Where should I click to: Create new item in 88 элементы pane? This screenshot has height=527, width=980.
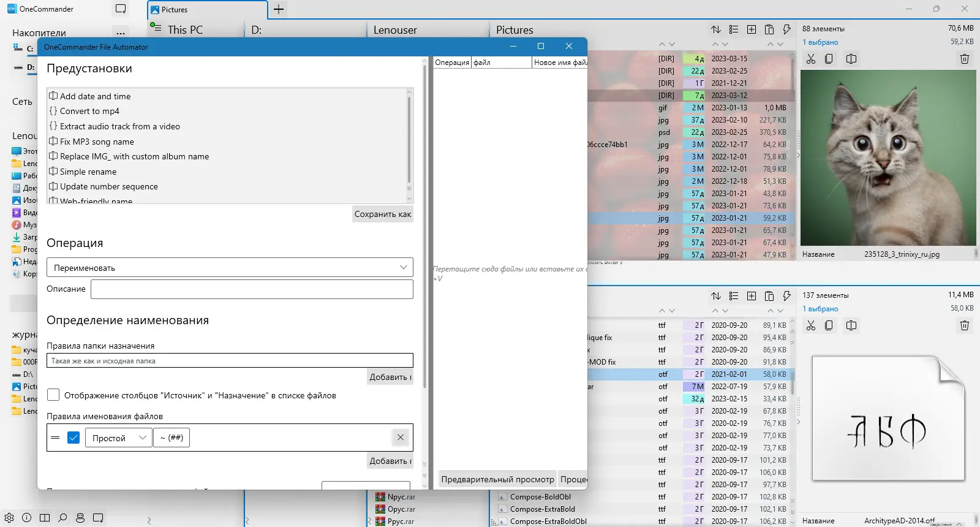752,29
